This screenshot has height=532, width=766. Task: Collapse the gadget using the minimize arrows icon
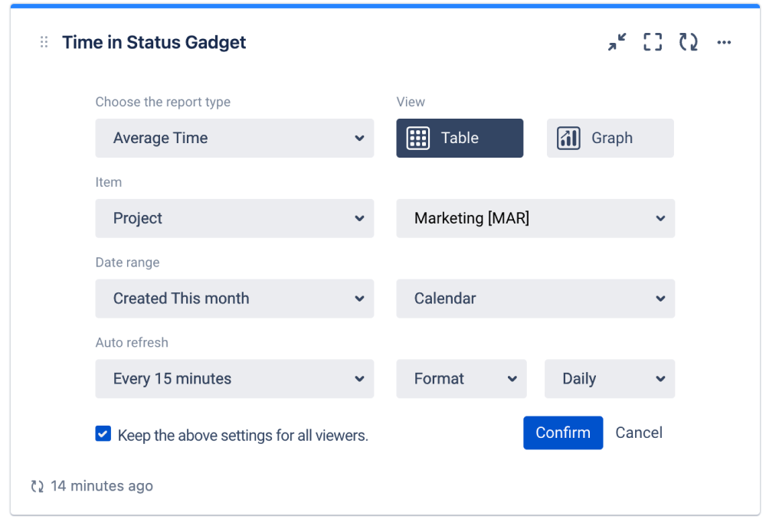(x=617, y=42)
